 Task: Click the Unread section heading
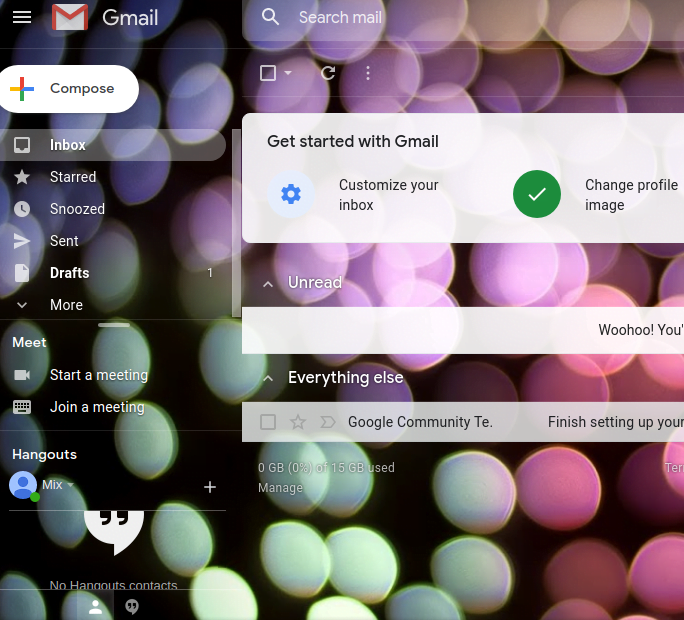(315, 283)
